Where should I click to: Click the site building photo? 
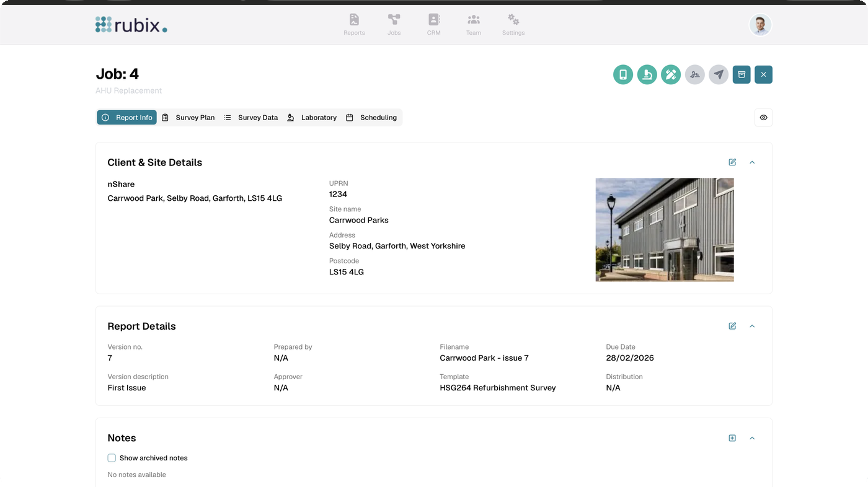(665, 230)
